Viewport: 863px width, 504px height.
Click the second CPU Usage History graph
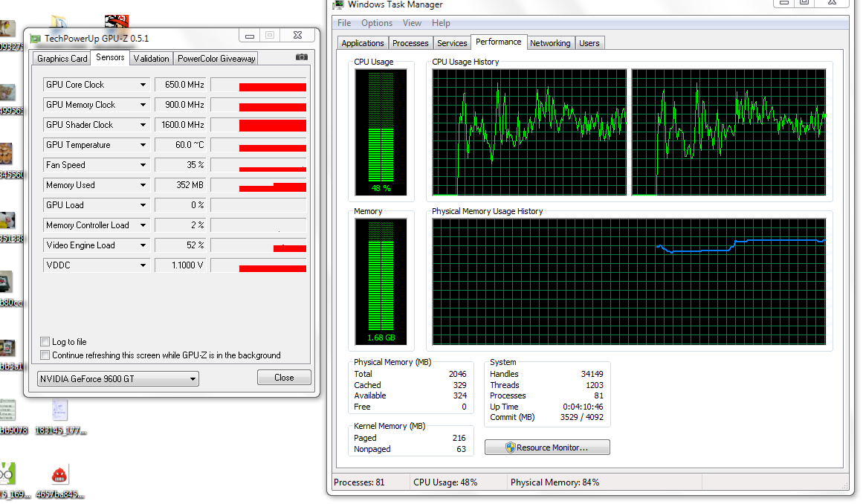pos(728,132)
